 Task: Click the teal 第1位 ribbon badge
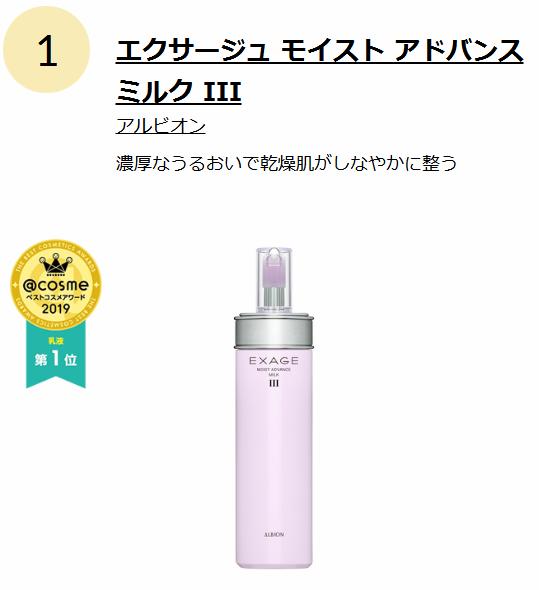[56, 357]
